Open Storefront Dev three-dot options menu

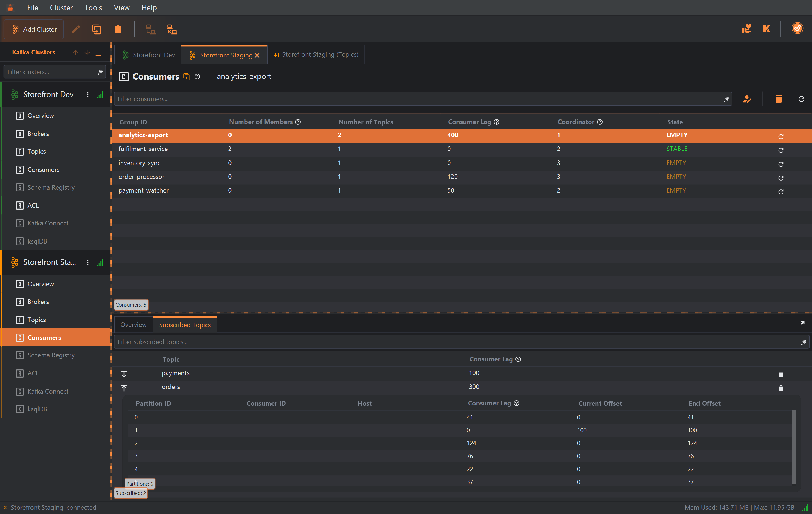[88, 95]
